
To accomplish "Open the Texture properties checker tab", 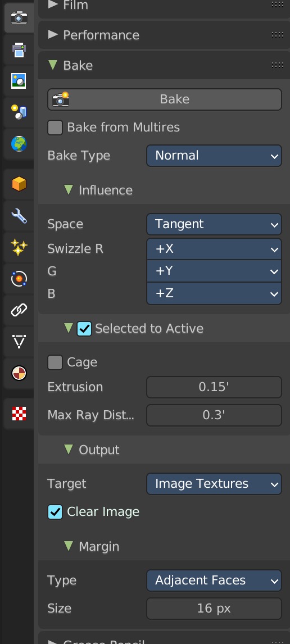I will pos(19,414).
